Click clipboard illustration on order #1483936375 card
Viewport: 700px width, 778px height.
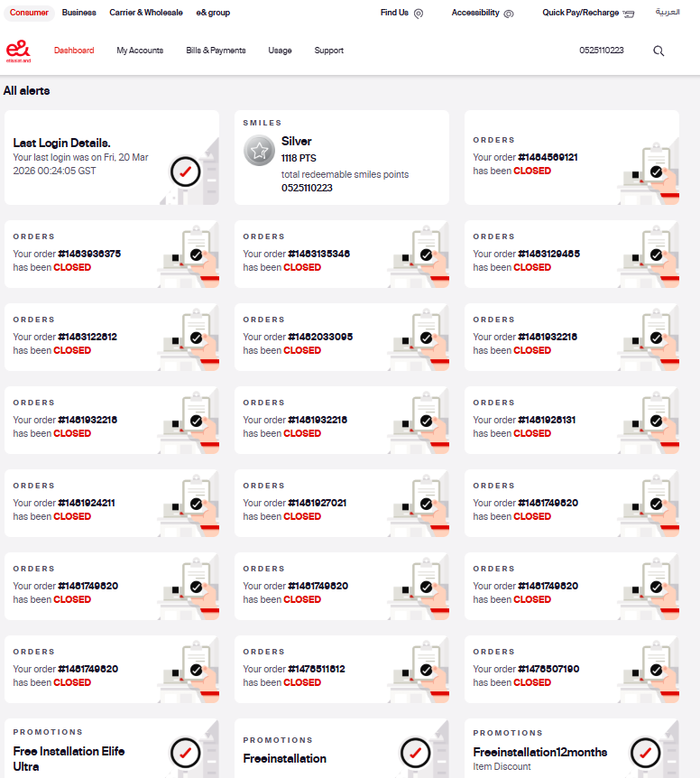coord(189,256)
